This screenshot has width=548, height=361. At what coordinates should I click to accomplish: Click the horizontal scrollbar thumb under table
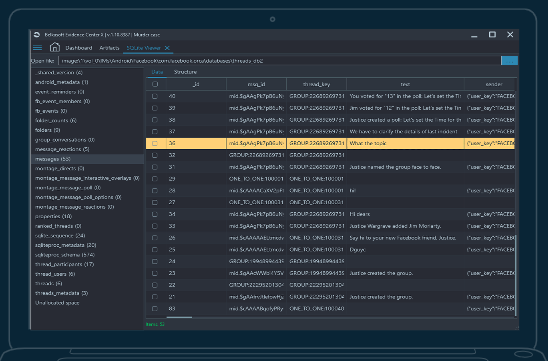point(179,318)
